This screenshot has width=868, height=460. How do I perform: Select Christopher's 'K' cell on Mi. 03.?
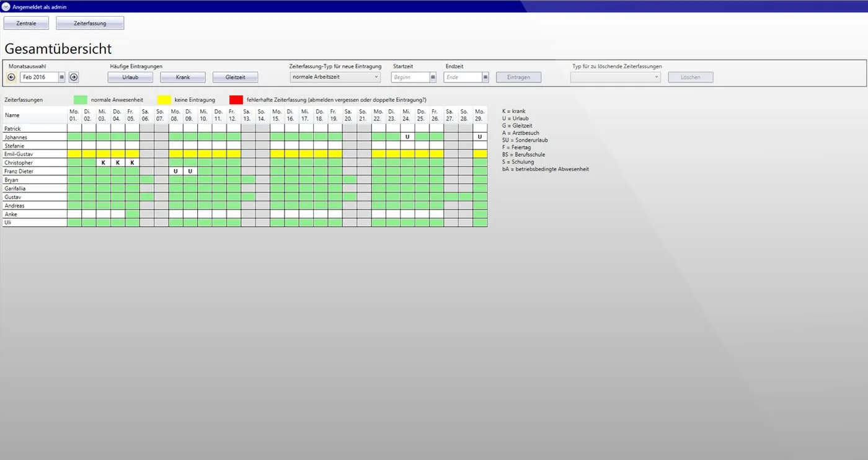(x=104, y=162)
